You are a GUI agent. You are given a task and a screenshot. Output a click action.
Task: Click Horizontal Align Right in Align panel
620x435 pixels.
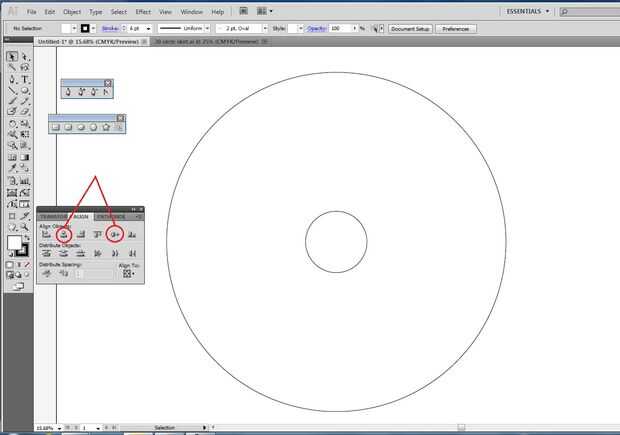pyautogui.click(x=81, y=235)
